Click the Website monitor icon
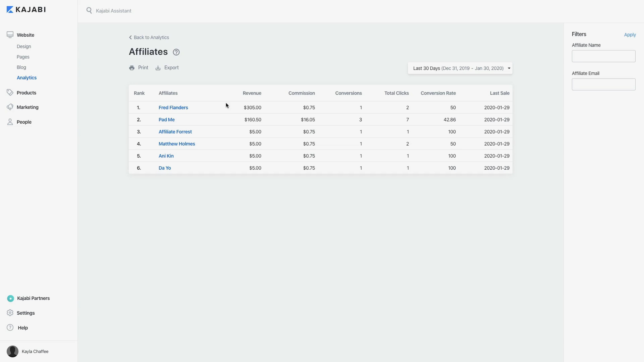Screen dimensions: 644x362 10,35
